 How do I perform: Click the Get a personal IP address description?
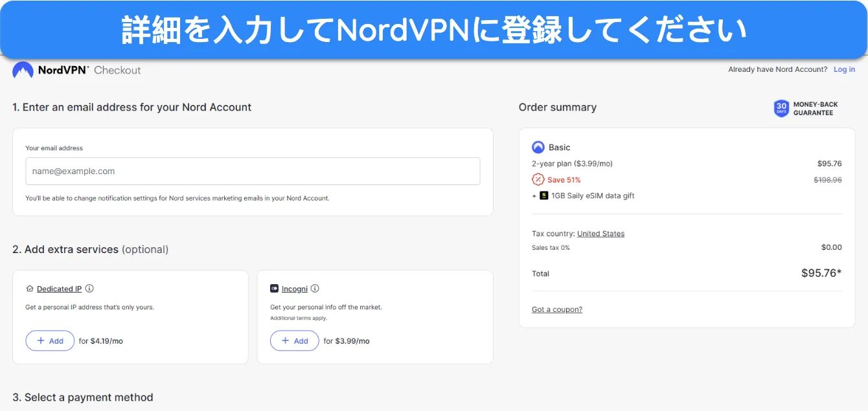pyautogui.click(x=90, y=307)
